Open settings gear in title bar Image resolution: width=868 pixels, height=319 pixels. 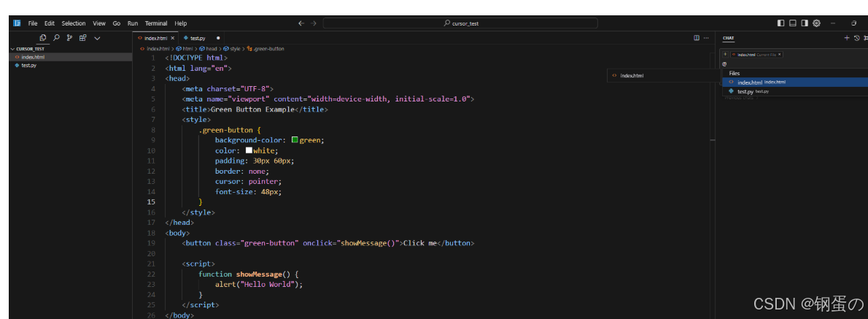pos(816,23)
